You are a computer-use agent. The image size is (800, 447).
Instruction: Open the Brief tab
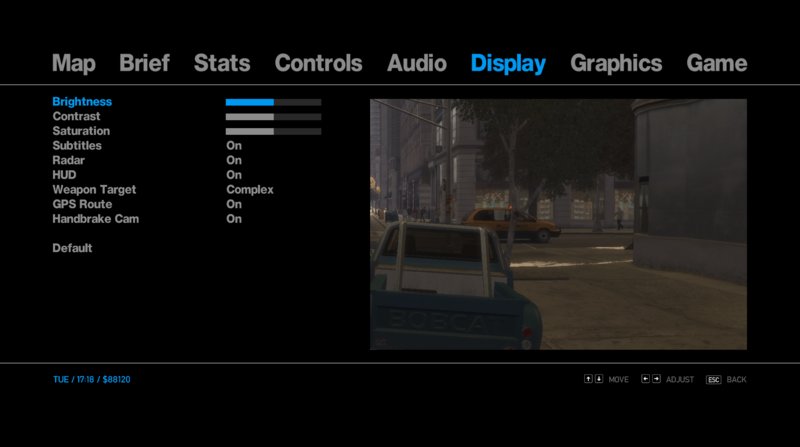144,63
